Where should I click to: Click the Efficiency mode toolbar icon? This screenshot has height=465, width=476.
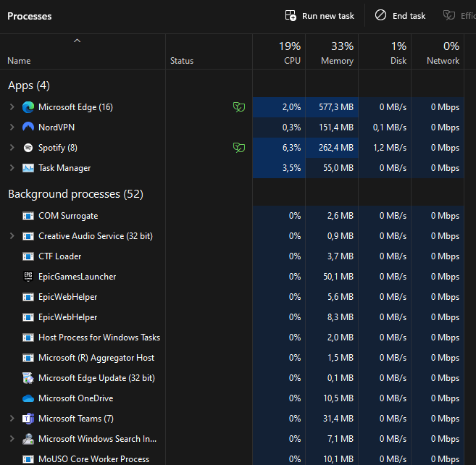pyautogui.click(x=449, y=15)
